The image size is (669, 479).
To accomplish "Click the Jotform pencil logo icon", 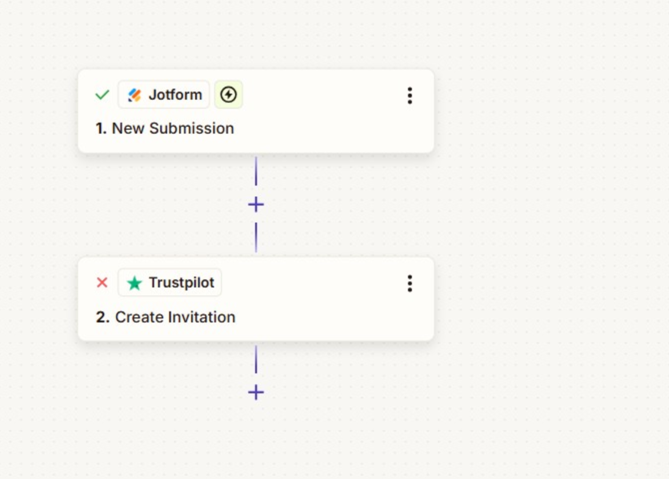I will (134, 95).
